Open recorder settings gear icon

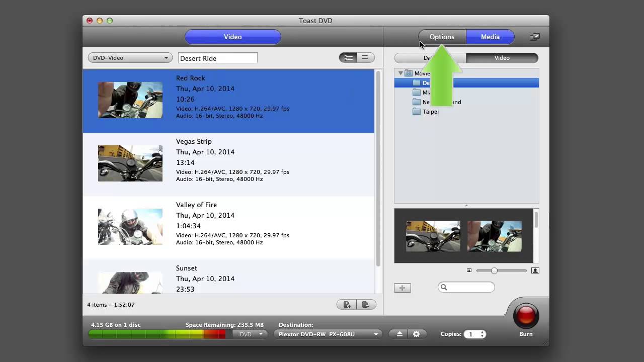[x=416, y=334]
